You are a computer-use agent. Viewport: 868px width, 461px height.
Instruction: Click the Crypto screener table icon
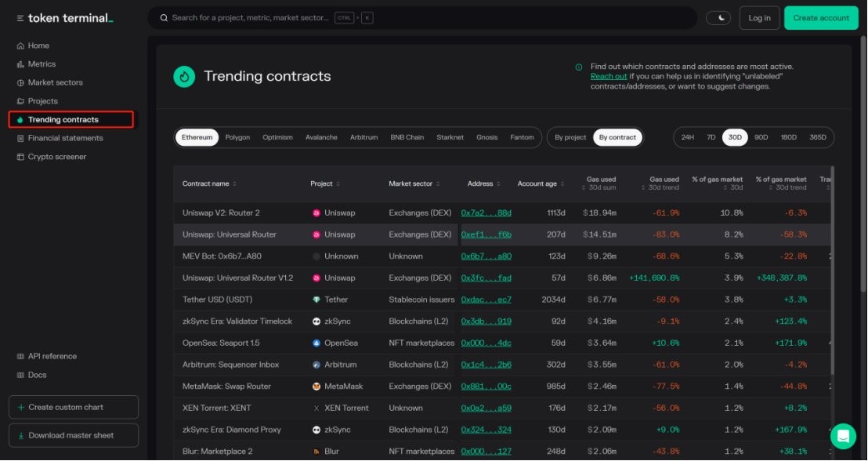tap(20, 158)
